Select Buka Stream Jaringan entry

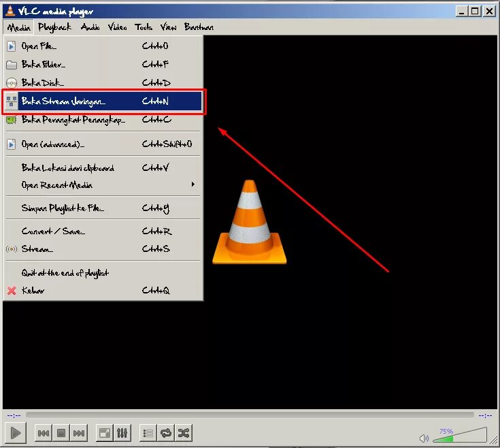tap(103, 101)
